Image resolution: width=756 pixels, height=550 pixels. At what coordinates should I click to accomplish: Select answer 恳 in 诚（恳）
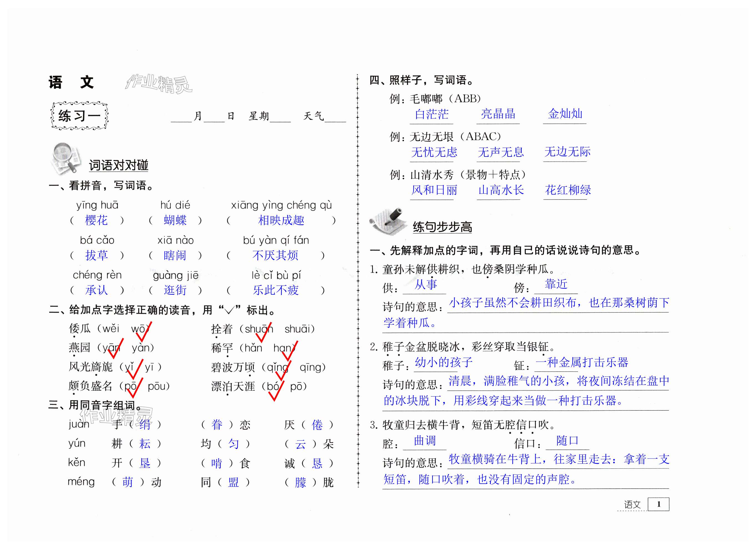point(317,463)
